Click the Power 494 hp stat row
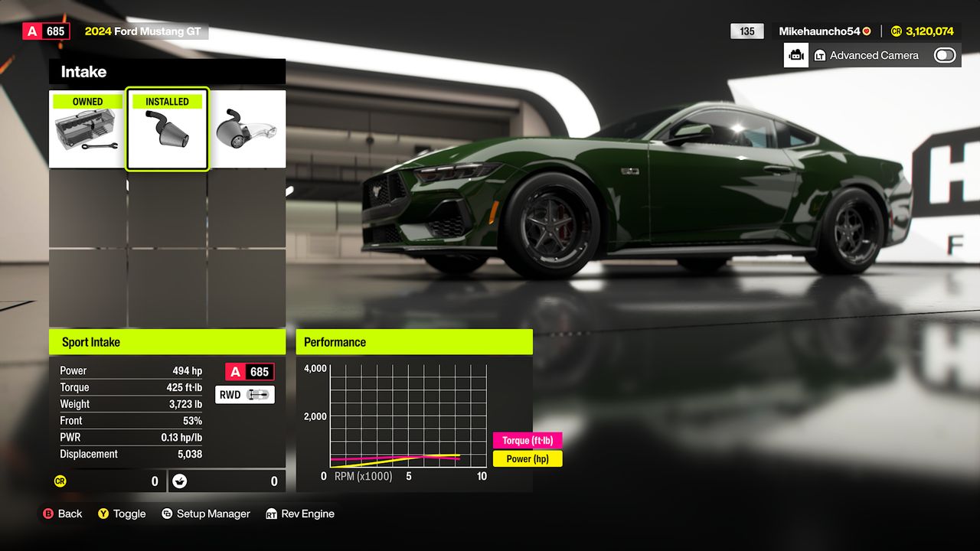 pos(131,370)
